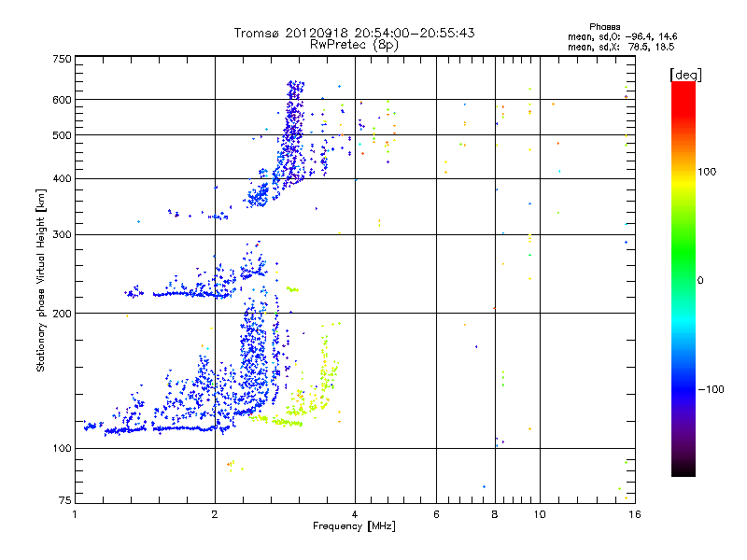Click the yellow-green X-mode trace near 3.5 MHz
747x560 pixels.
pyautogui.click(x=326, y=367)
